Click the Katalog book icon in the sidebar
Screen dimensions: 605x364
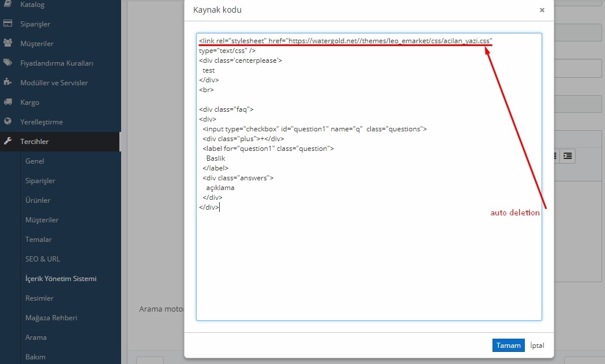[7, 3]
